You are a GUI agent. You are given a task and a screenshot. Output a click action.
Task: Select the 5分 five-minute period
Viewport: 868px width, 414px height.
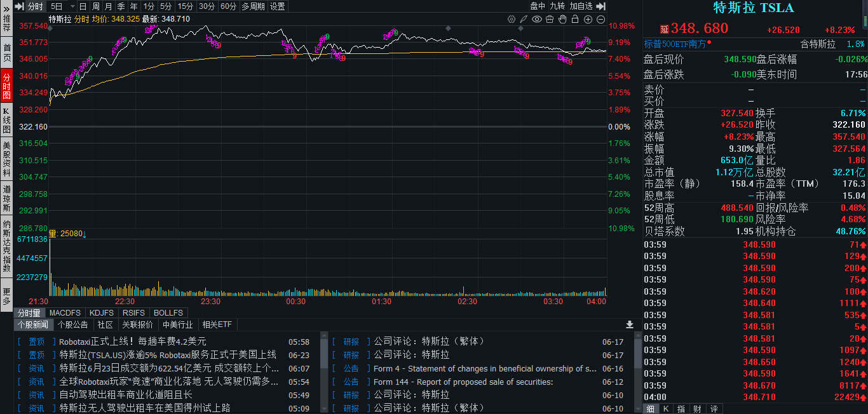(x=166, y=6)
